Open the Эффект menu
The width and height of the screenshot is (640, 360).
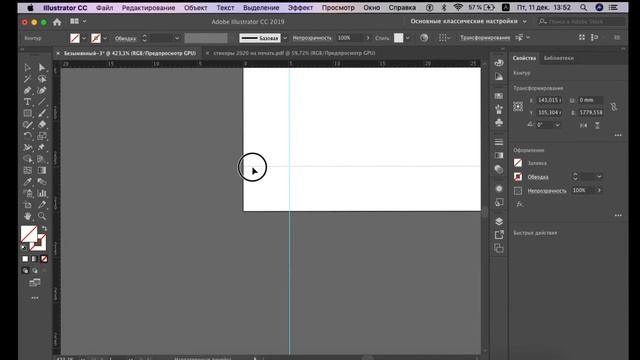(x=300, y=8)
